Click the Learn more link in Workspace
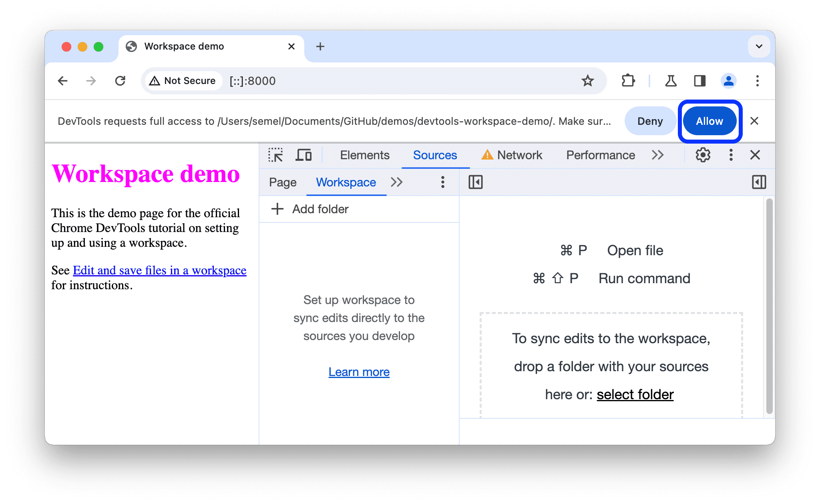 pyautogui.click(x=359, y=371)
